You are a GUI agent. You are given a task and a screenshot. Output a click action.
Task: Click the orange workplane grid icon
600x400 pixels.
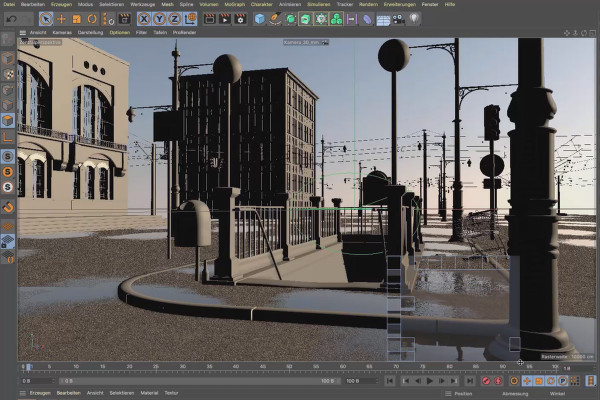pos(8,227)
